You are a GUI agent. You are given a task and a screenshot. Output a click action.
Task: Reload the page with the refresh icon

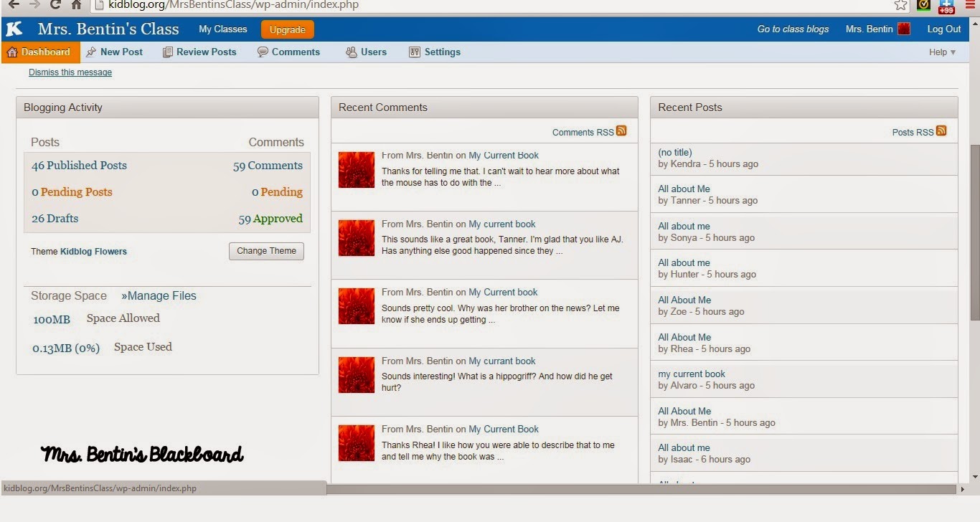[x=55, y=5]
